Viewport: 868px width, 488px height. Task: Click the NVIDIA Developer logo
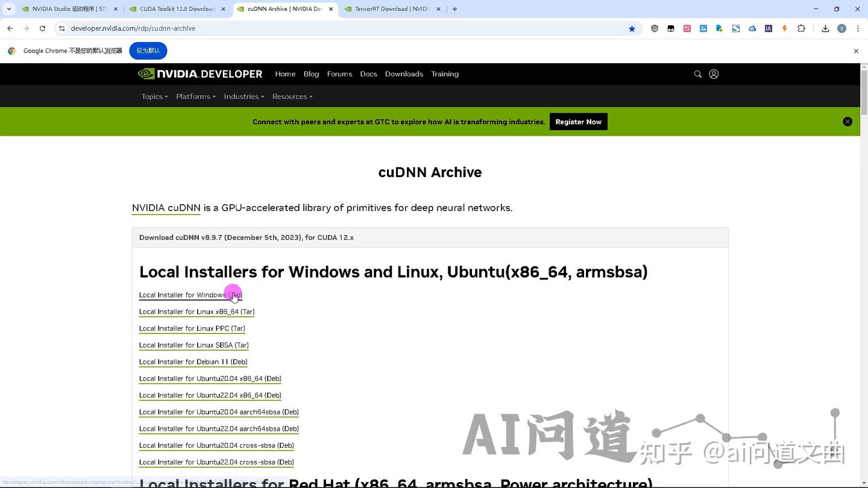199,74
